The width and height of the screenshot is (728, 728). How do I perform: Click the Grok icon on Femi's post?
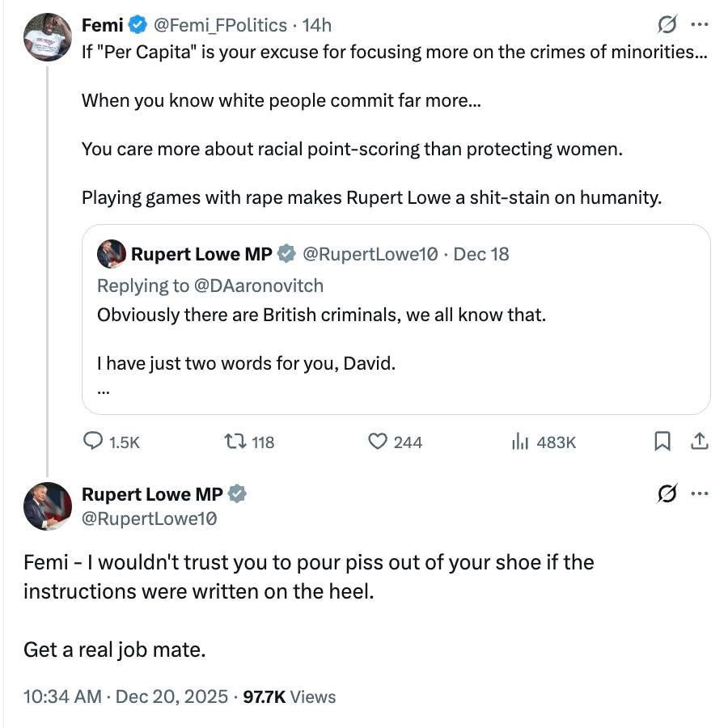(x=667, y=25)
